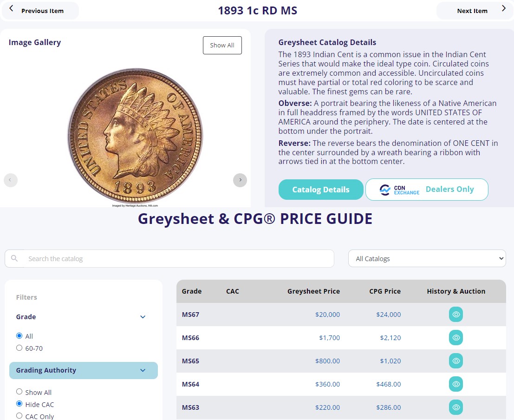Viewport: 514px width, 420px height.
Task: Go to Previous Item
Action: point(40,11)
